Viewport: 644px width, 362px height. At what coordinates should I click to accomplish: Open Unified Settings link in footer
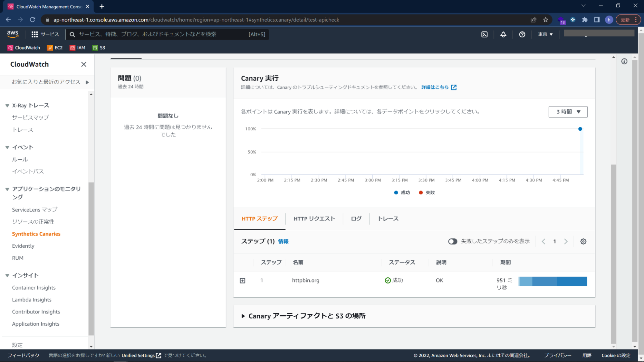pyautogui.click(x=141, y=356)
